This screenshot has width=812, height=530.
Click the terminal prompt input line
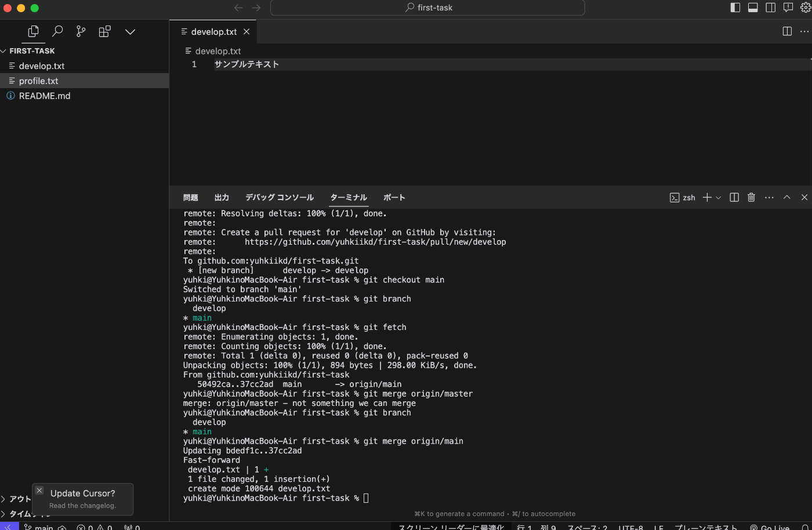pyautogui.click(x=366, y=498)
